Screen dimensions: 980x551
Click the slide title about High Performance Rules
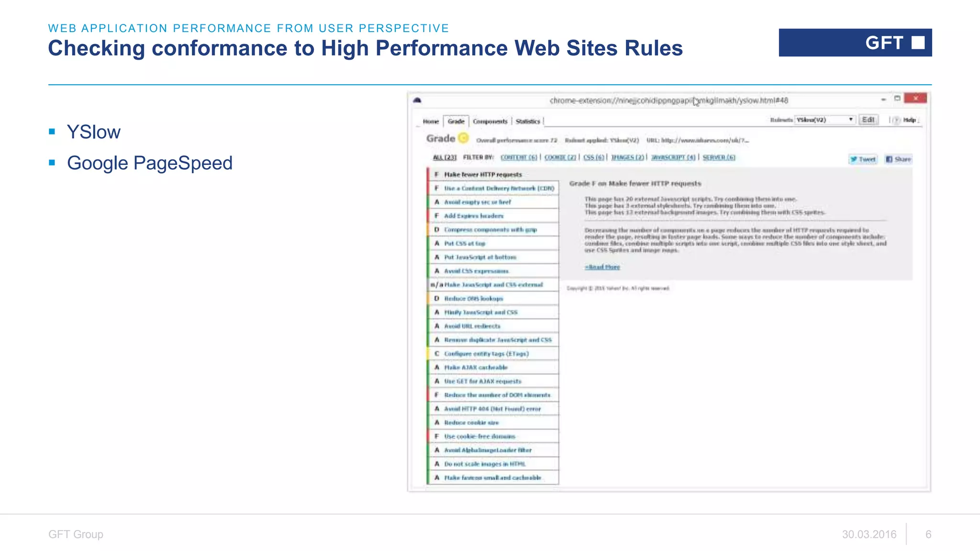365,48
